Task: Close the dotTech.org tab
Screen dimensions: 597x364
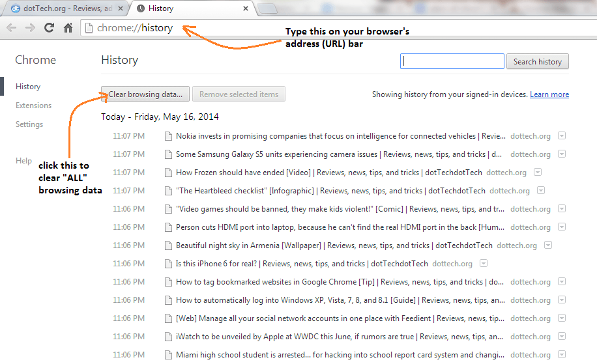Action: pyautogui.click(x=121, y=8)
